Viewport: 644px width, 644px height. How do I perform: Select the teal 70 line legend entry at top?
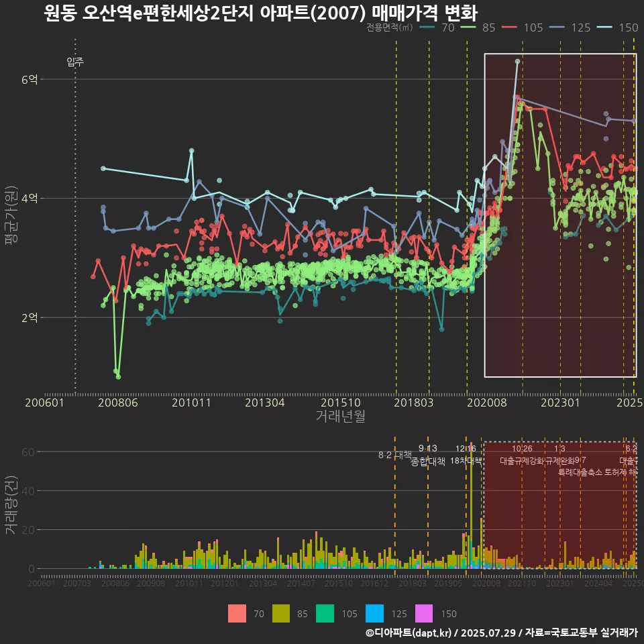point(437,28)
